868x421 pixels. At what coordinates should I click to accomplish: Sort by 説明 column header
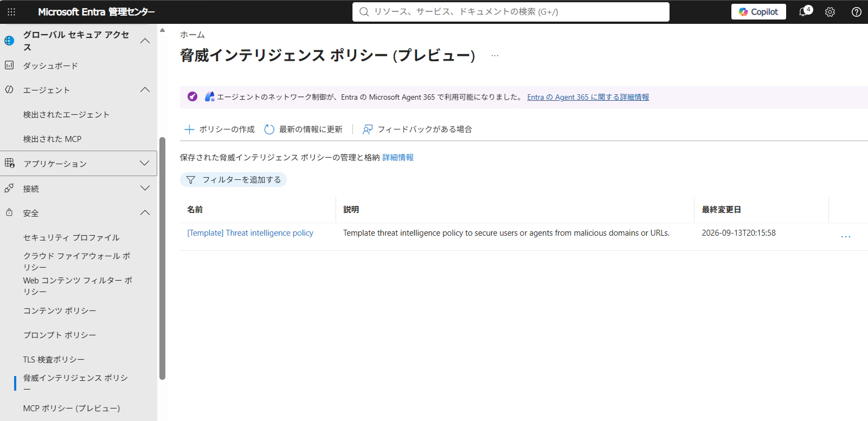pos(351,210)
